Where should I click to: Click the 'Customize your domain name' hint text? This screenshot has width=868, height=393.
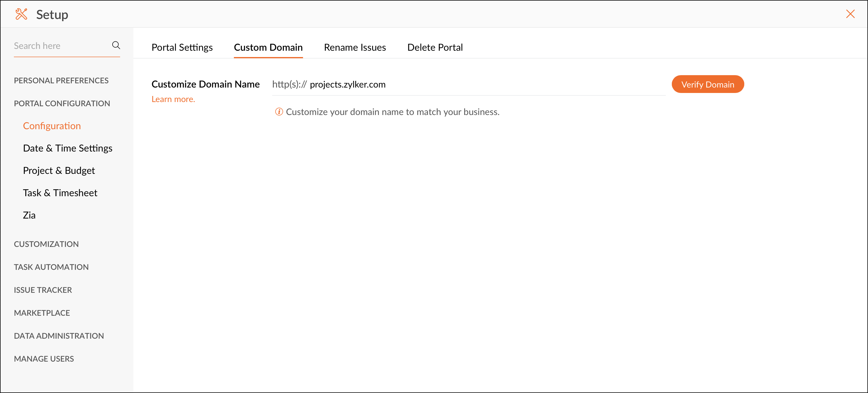[x=393, y=112]
